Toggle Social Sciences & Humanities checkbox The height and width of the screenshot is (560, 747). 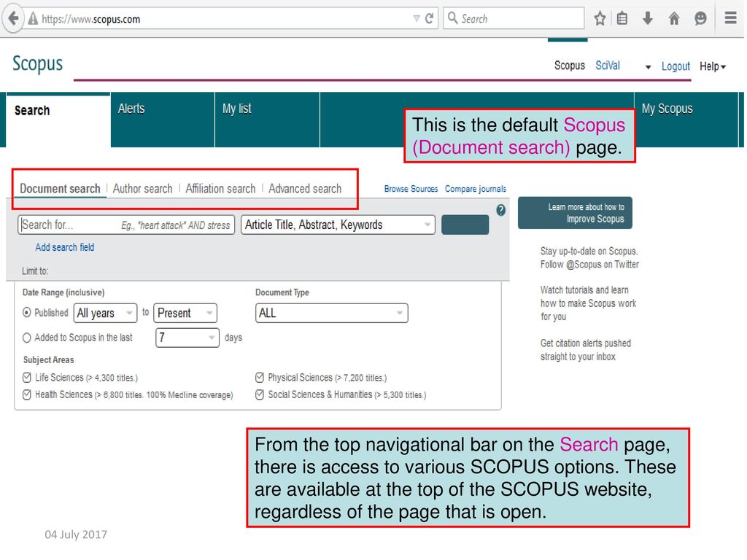(x=260, y=394)
